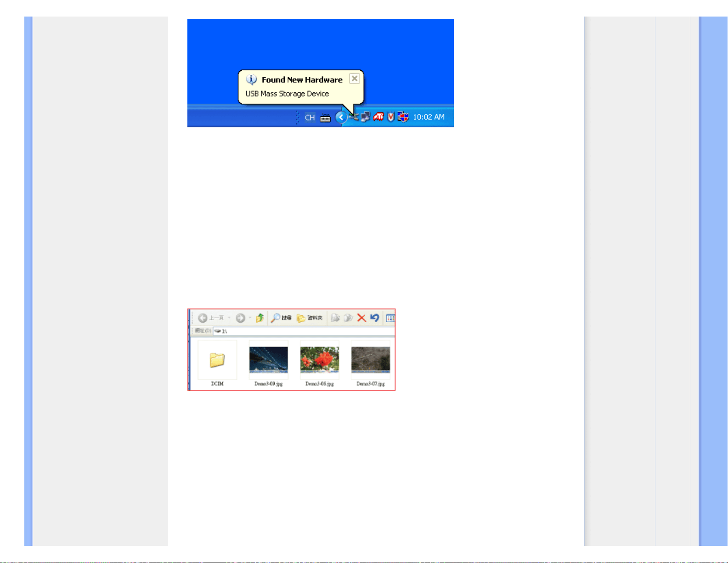Click the USB Mass Storage Device text

pos(287,94)
